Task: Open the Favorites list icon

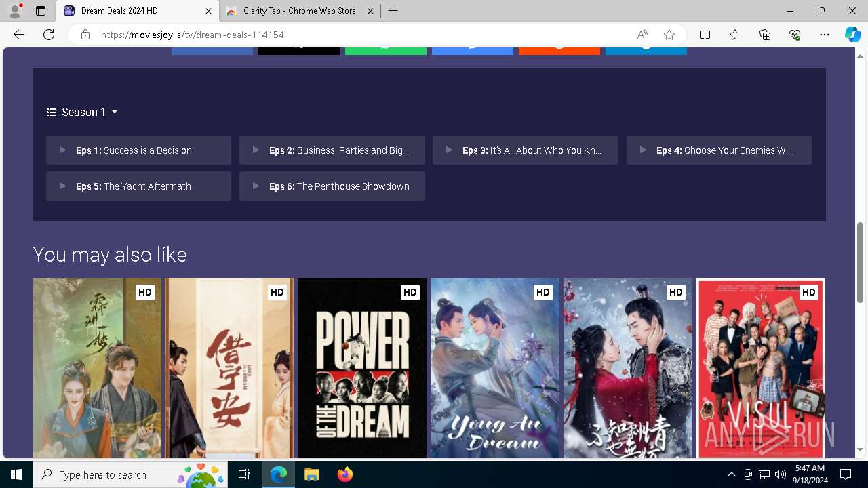Action: click(x=735, y=35)
